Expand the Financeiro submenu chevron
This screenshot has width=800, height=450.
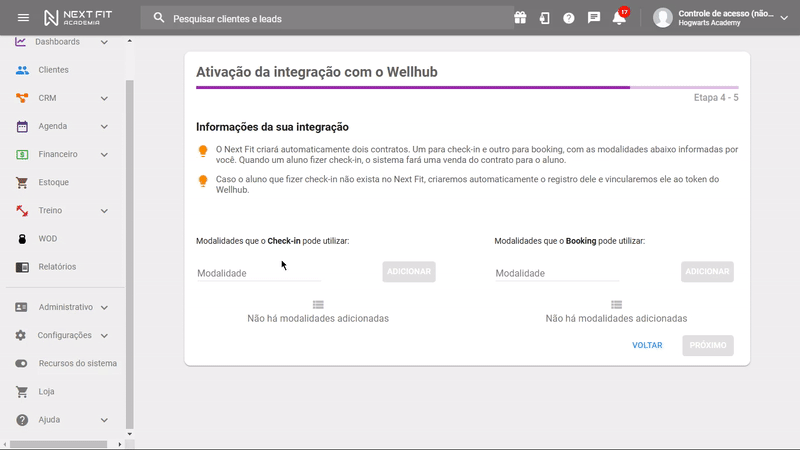(104, 154)
